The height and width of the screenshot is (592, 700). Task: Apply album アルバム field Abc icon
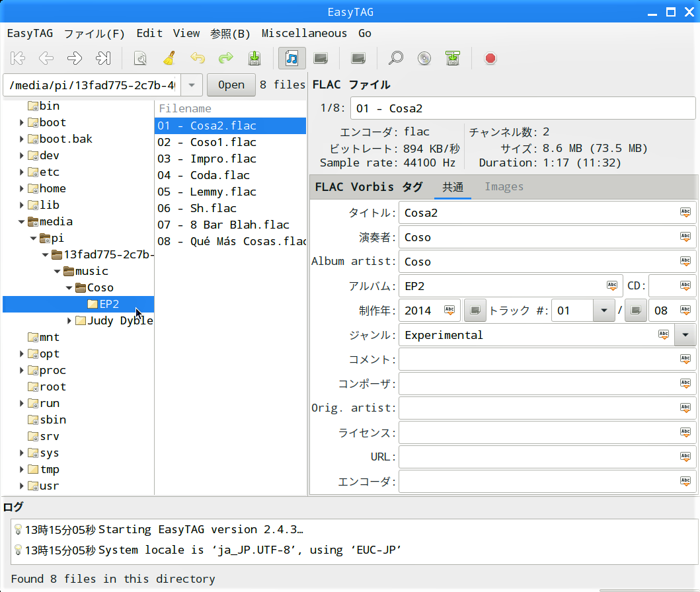(x=612, y=286)
